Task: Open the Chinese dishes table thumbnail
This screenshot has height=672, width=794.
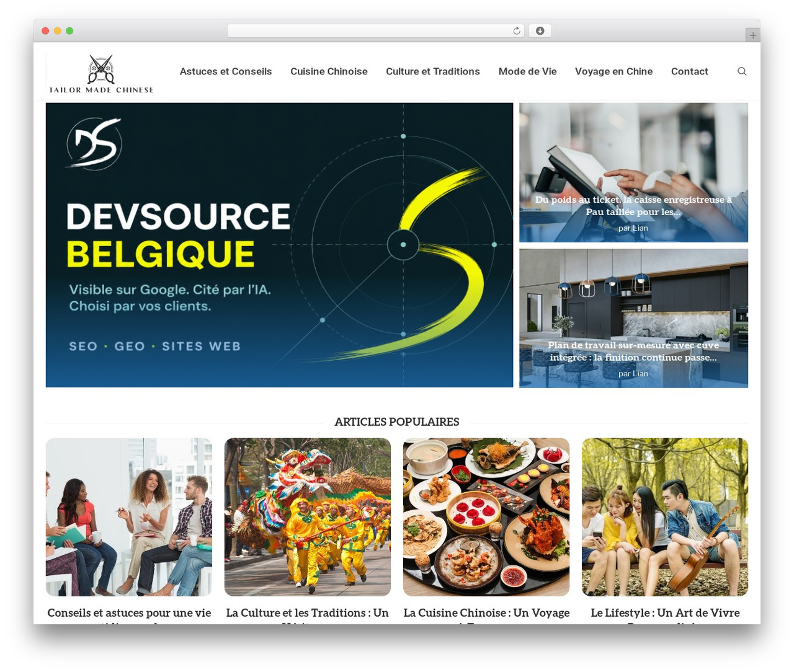Action: pyautogui.click(x=486, y=517)
